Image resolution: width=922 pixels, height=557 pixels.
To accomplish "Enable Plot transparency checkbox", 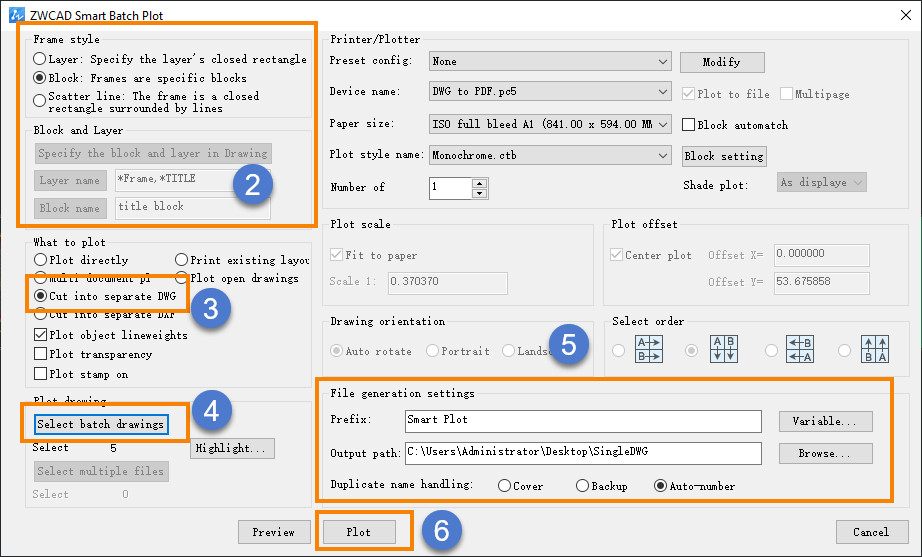I will coord(41,354).
